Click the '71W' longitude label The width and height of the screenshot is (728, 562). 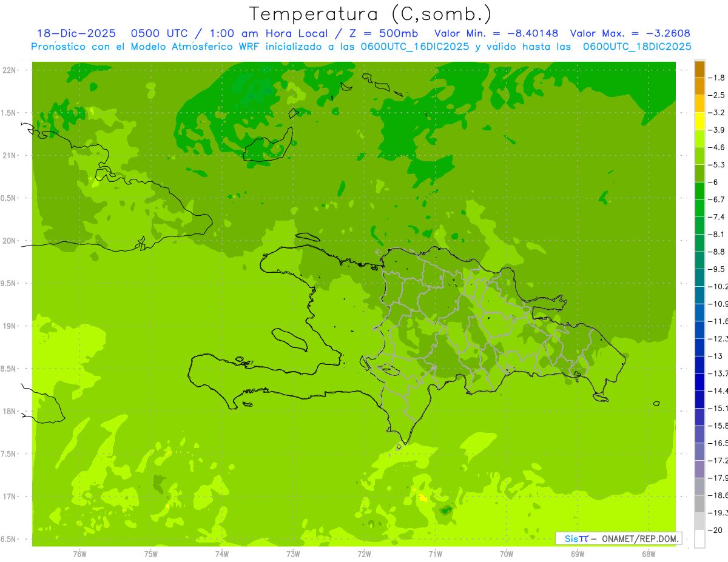click(435, 554)
